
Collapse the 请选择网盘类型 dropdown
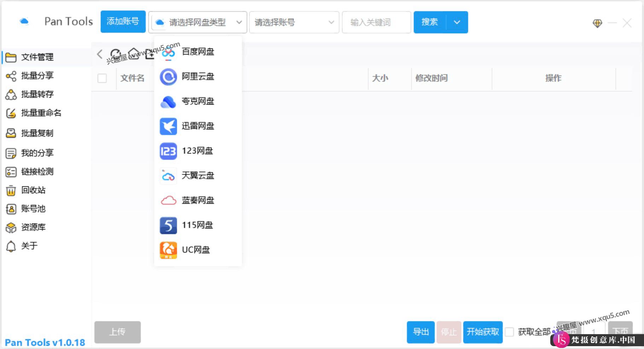(x=198, y=22)
